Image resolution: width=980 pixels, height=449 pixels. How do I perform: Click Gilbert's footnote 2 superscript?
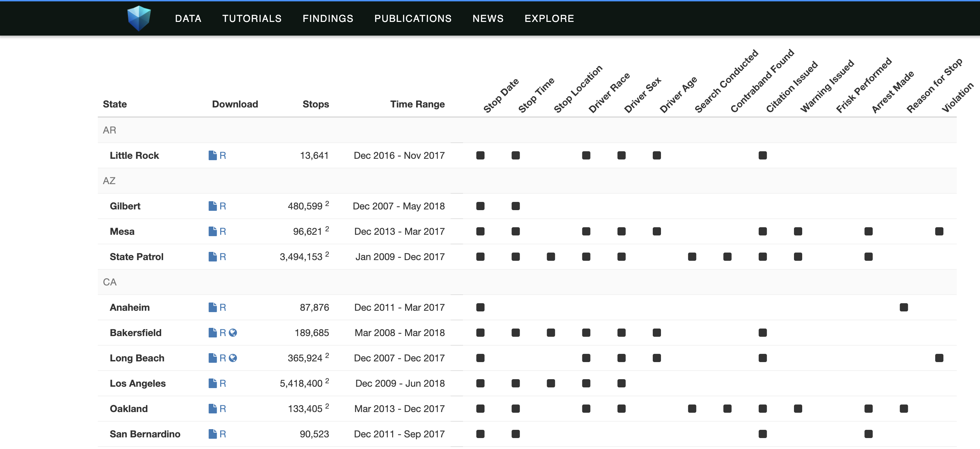coord(327,203)
